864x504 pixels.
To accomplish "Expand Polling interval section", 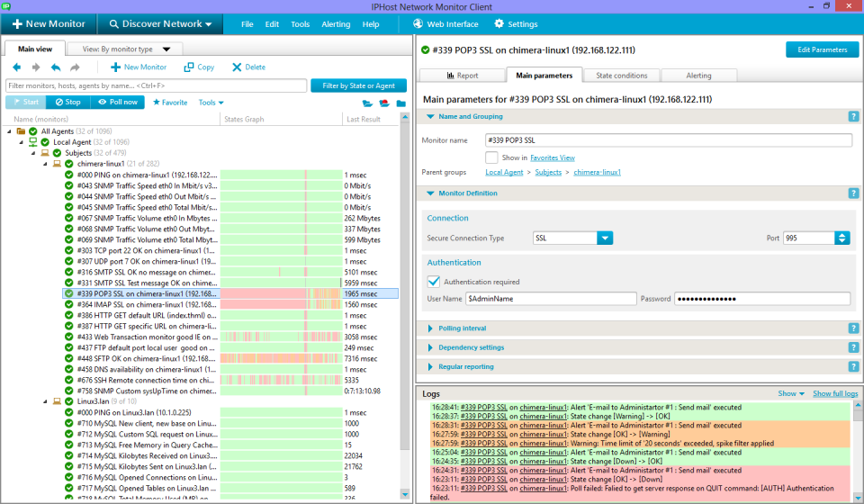I will (x=430, y=328).
